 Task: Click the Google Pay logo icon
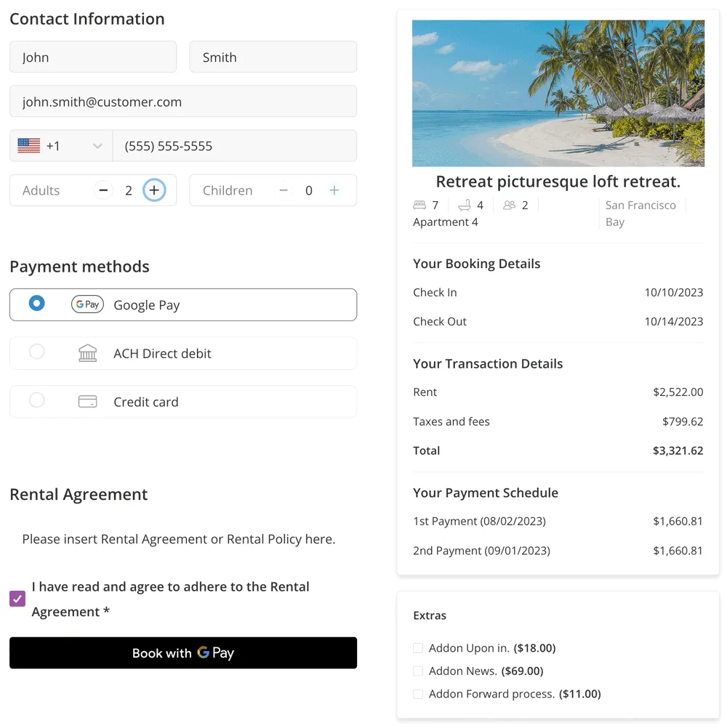[87, 304]
